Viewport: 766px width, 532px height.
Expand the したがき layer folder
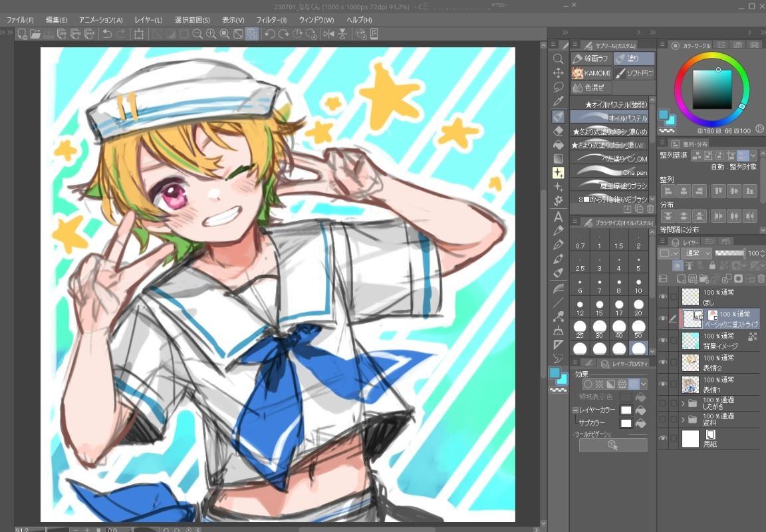(683, 403)
